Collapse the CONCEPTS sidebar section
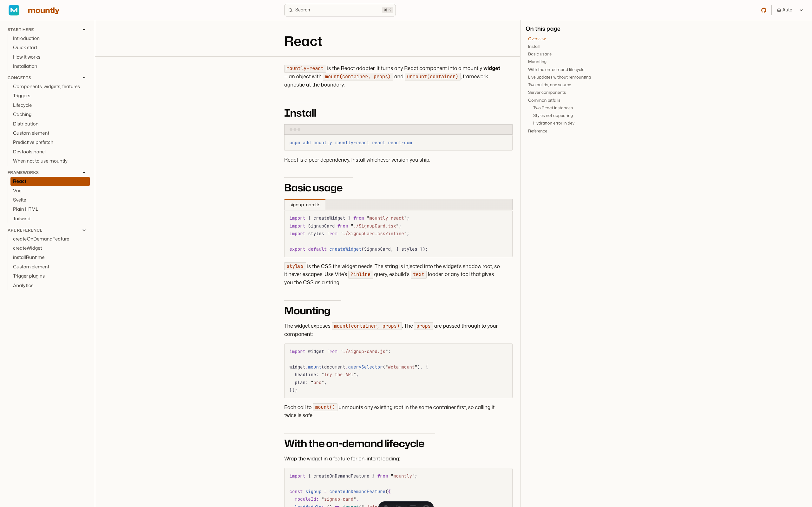The image size is (812, 507). pyautogui.click(x=84, y=77)
